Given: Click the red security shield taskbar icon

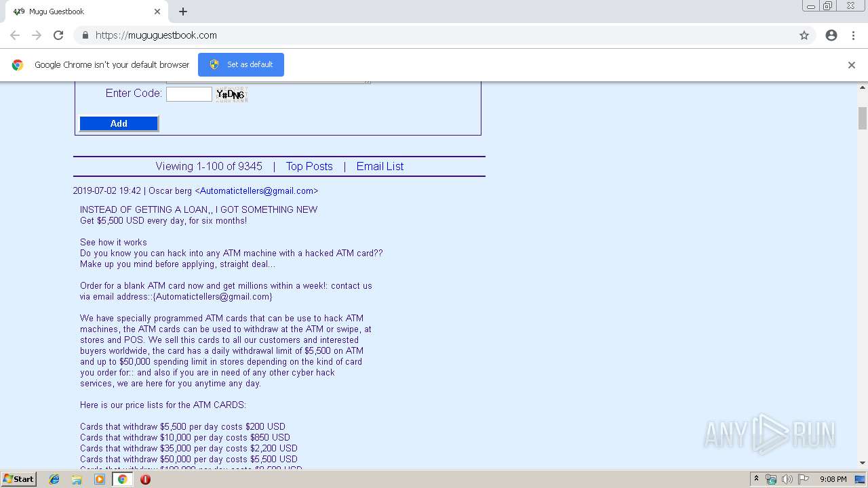Looking at the screenshot, I should [145, 479].
